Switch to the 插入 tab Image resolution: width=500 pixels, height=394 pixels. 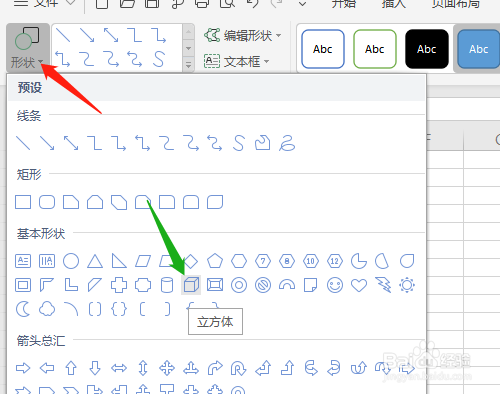(x=394, y=3)
